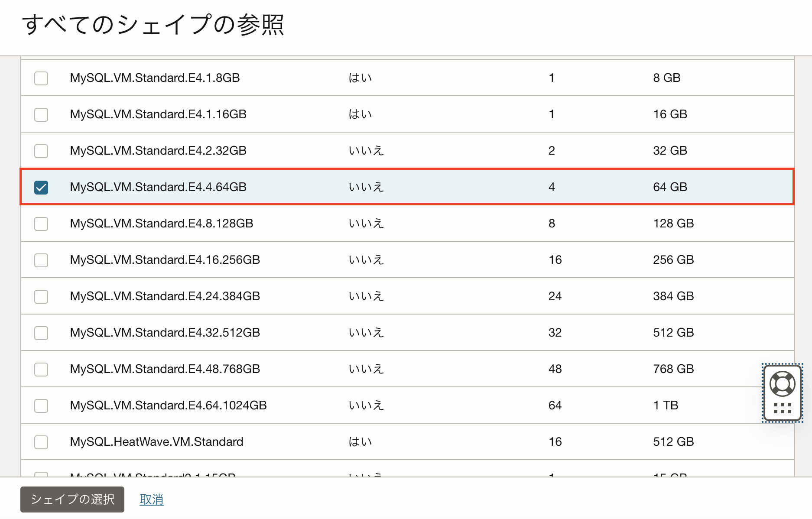
Task: Check the MySQL.VM.Standard.E4.1.8GB checkbox
Action: pos(41,78)
